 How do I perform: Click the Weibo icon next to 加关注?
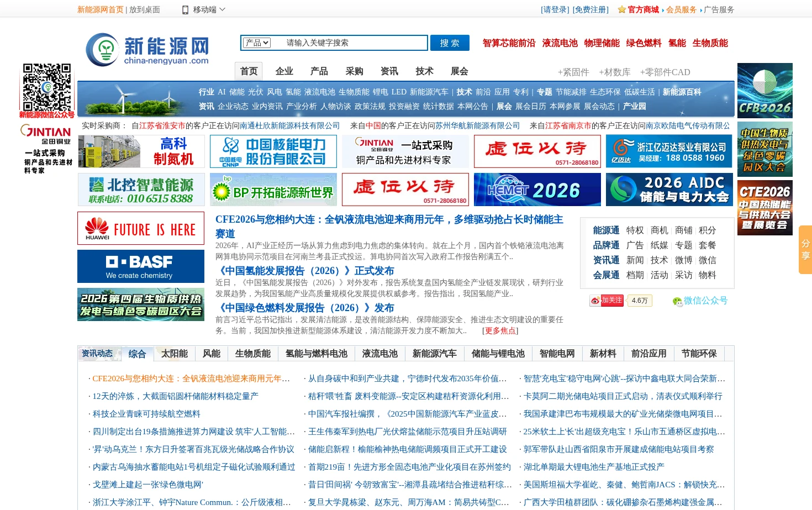pos(595,301)
